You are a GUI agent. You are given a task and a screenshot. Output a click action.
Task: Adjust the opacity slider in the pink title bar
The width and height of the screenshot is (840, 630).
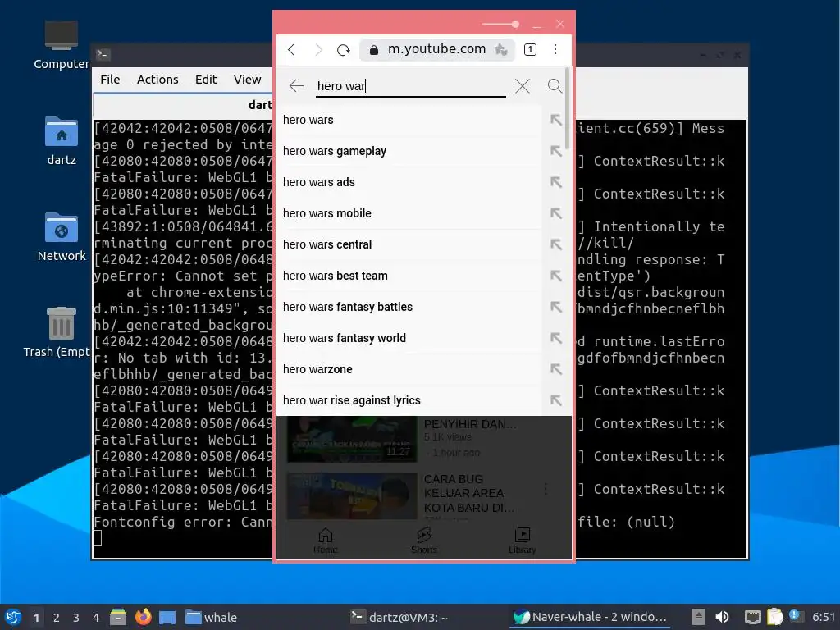click(500, 24)
